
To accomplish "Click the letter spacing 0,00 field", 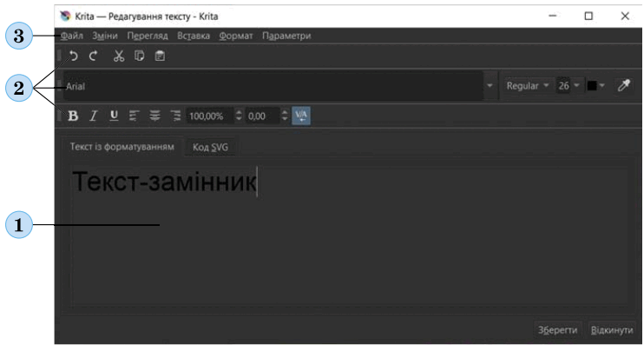I will click(x=263, y=116).
